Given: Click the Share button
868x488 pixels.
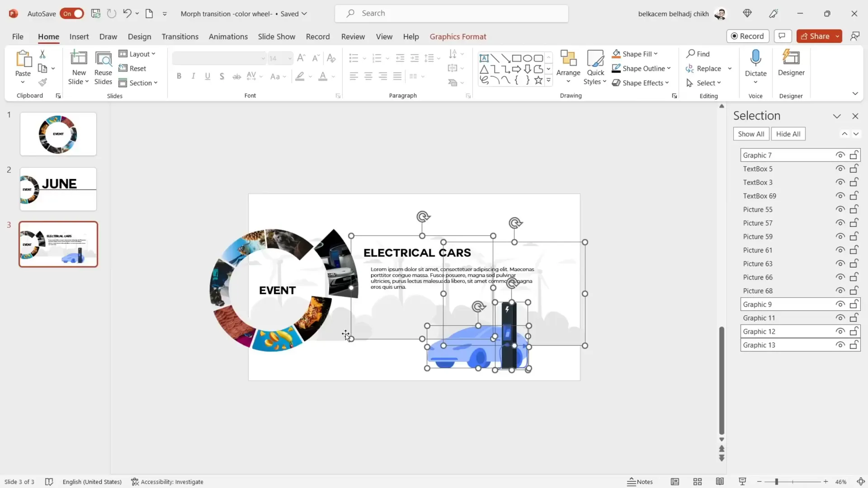Looking at the screenshot, I should click(x=815, y=36).
